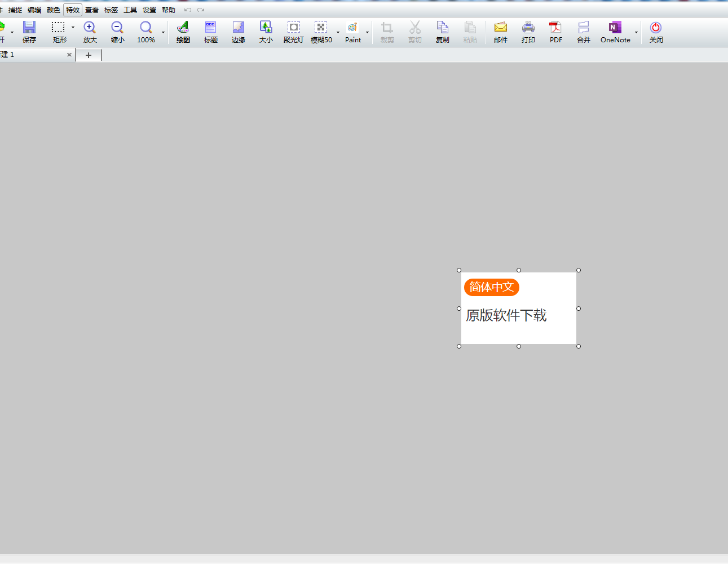Expand the dropdown arrow beside 矩形
The image size is (728, 564).
point(73,28)
